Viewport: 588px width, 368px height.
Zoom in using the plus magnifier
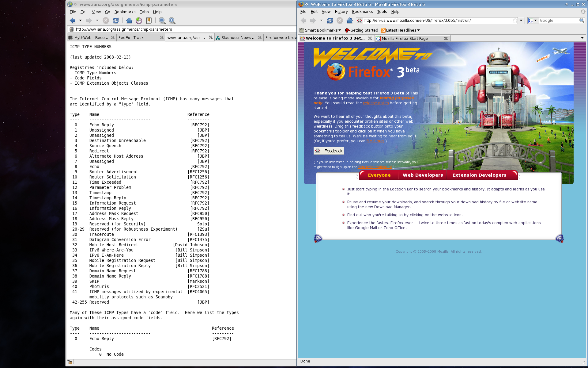pos(172,21)
